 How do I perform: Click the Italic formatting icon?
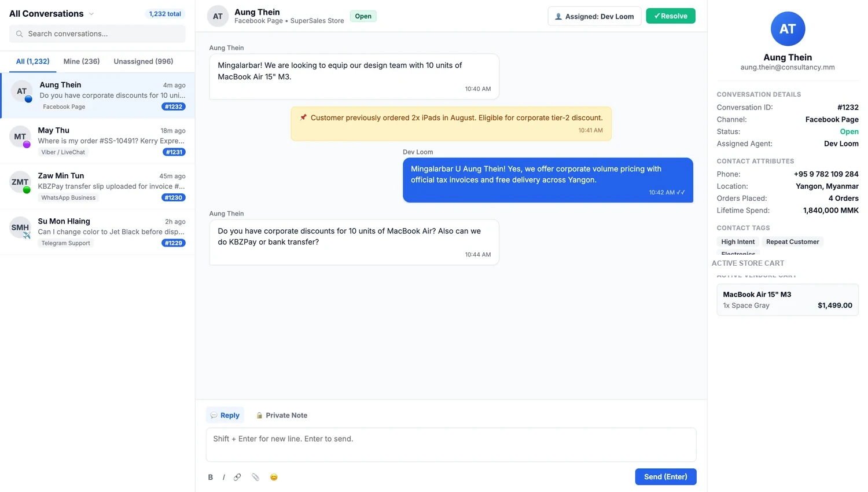point(224,477)
